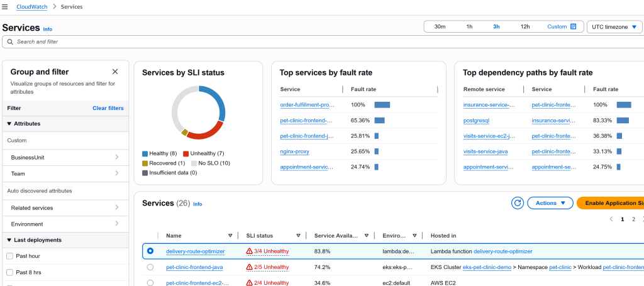Click the Custom time range calendar icon

(573, 26)
